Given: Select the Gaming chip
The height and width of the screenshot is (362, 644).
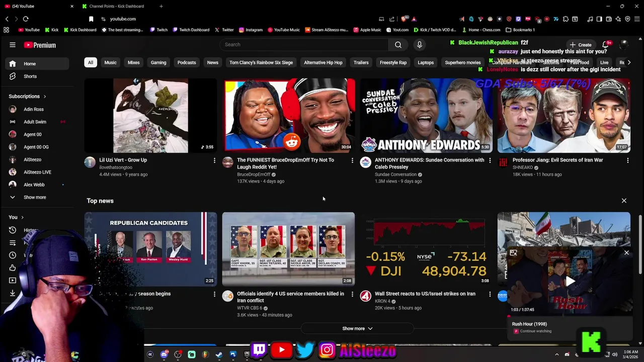Looking at the screenshot, I should (x=158, y=62).
